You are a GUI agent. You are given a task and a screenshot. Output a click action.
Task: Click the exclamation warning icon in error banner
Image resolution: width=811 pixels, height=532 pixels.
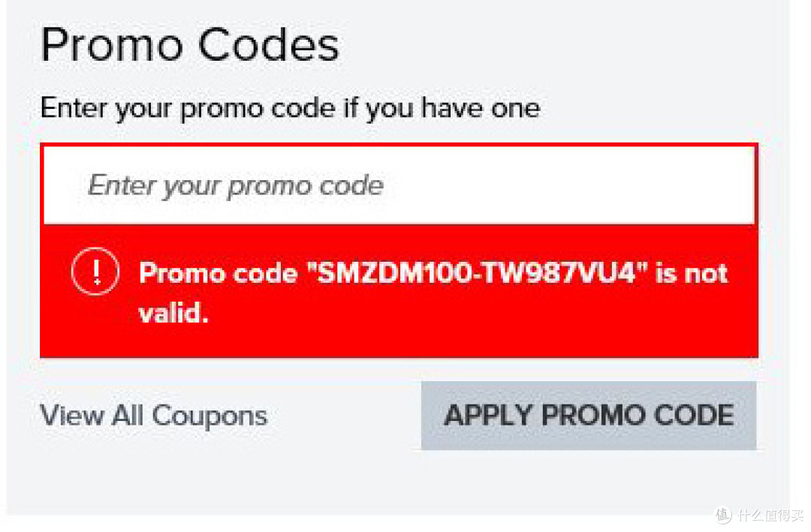click(x=95, y=272)
